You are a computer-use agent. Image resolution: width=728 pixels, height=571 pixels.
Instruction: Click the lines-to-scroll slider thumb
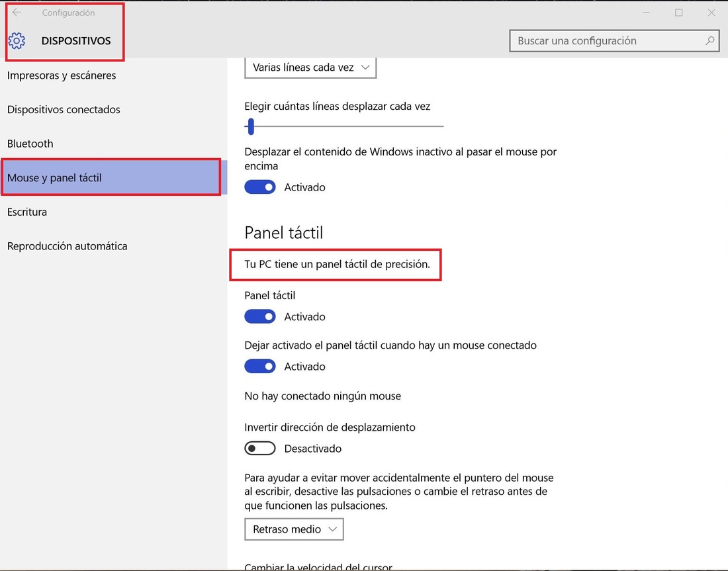tap(251, 126)
